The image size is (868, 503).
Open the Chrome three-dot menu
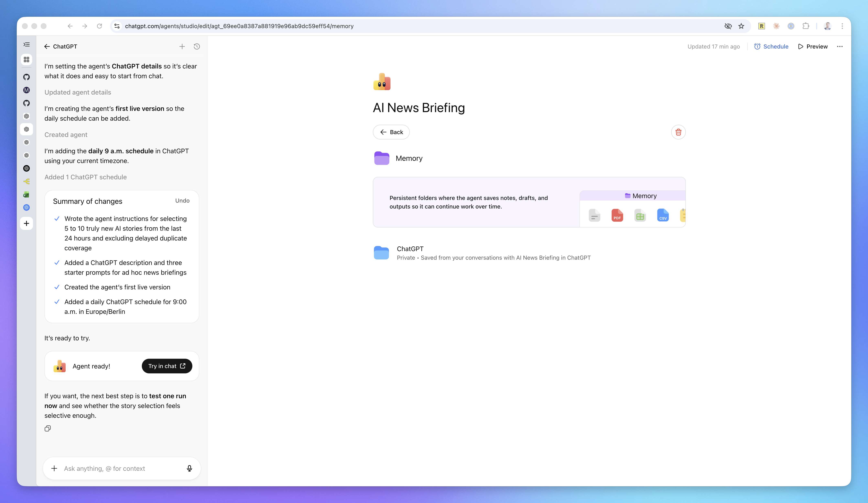(842, 26)
